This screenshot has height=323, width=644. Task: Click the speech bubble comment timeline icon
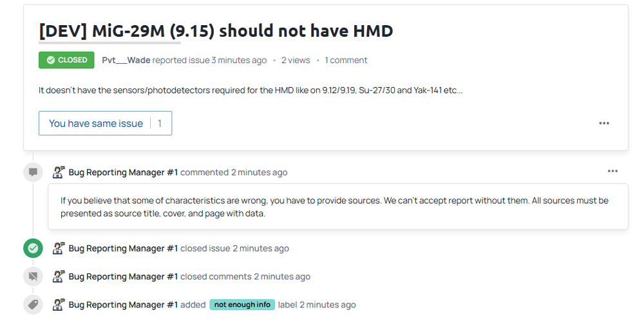coord(33,172)
